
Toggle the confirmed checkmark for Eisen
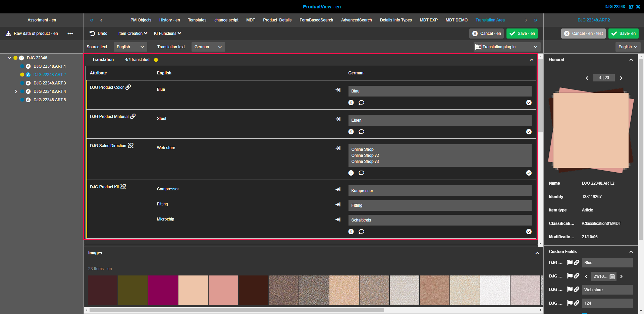(529, 132)
